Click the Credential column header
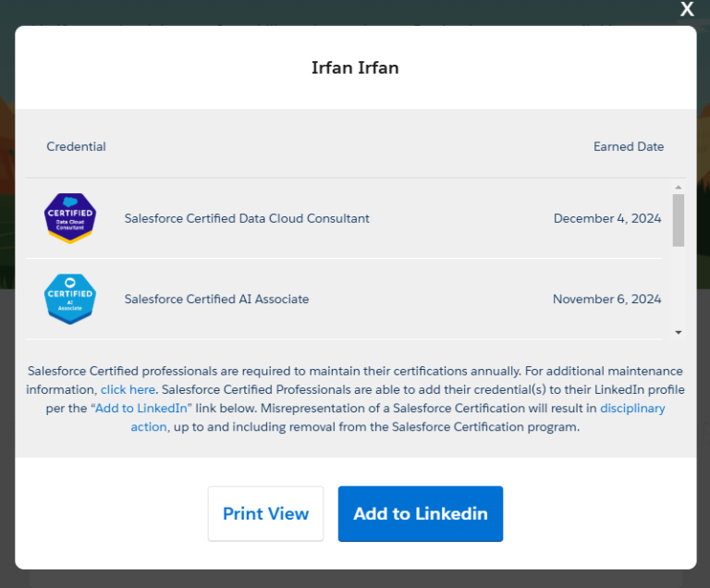The width and height of the screenshot is (710, 588). (76, 146)
